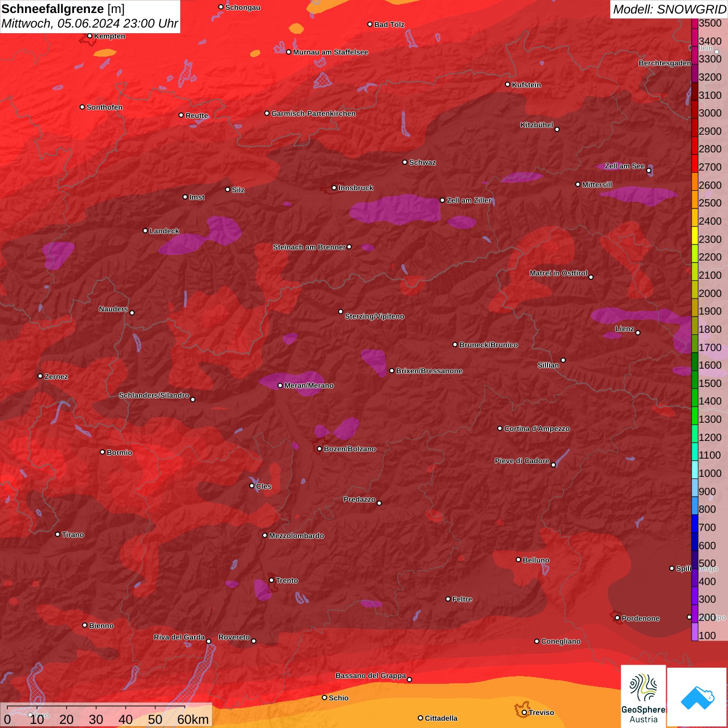The image size is (728, 728).
Task: Click the 2700 m red legend swatch
Action: [x=695, y=163]
